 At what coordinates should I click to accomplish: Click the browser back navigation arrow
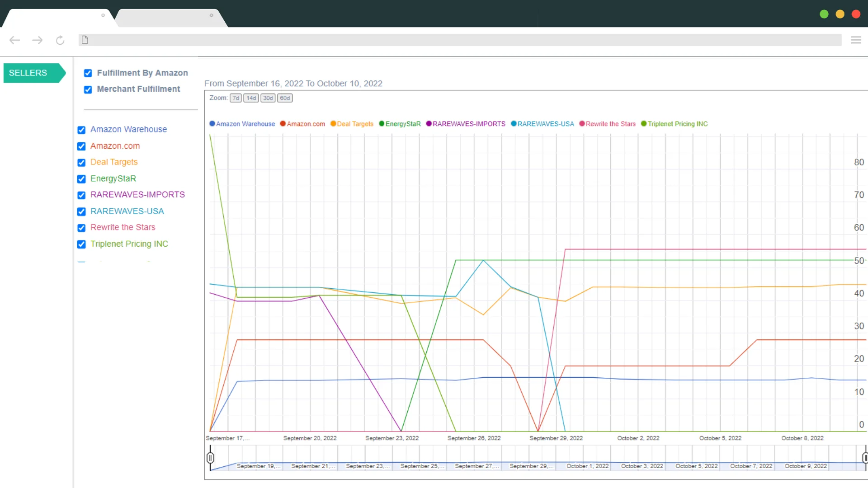pos(14,40)
